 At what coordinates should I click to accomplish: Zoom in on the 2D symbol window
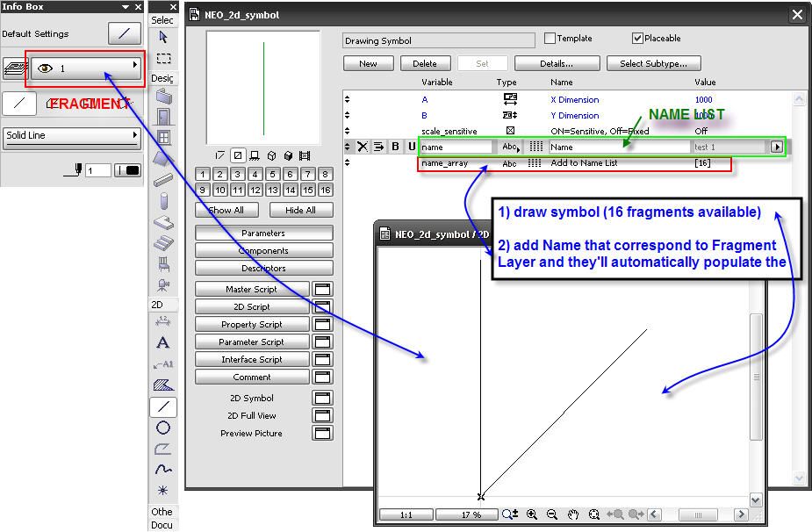[531, 514]
